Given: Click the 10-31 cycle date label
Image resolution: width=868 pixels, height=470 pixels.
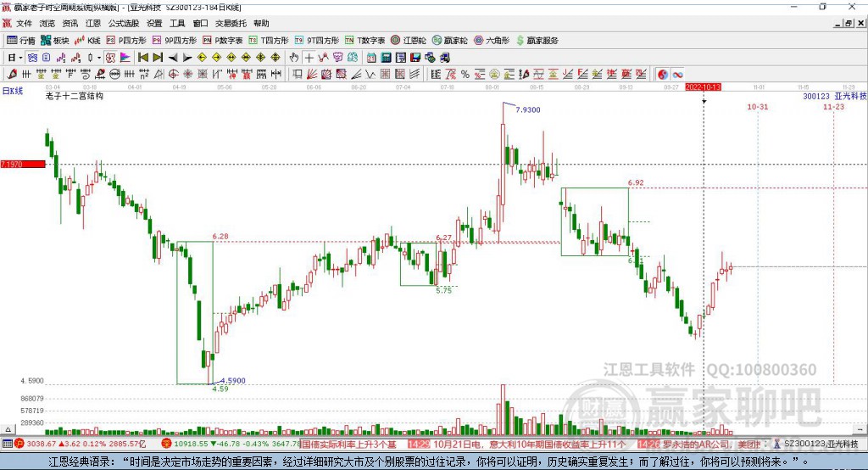Looking at the screenshot, I should pyautogui.click(x=757, y=106).
